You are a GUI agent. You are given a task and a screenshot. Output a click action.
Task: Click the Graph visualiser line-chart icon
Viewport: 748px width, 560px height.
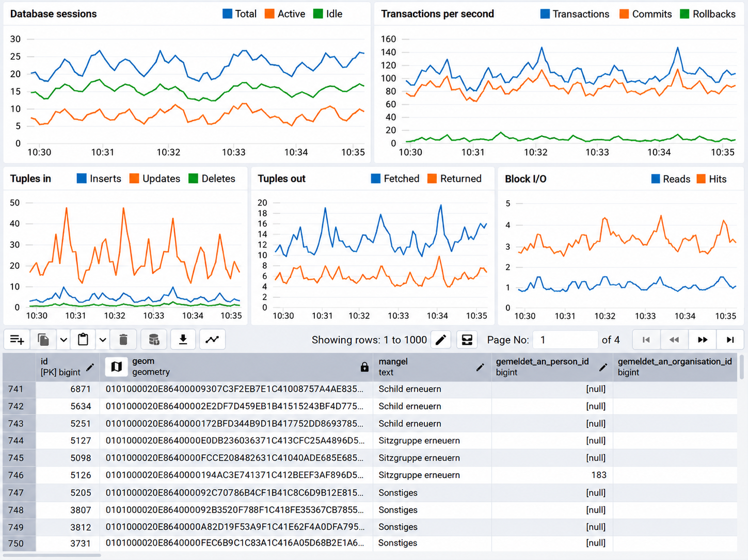click(x=212, y=340)
